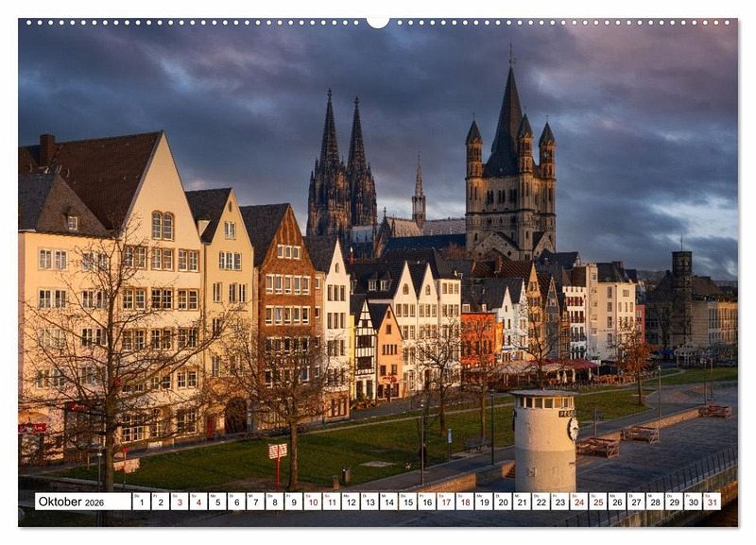Click on day 4 in the calendar
The width and height of the screenshot is (756, 545).
click(x=198, y=502)
